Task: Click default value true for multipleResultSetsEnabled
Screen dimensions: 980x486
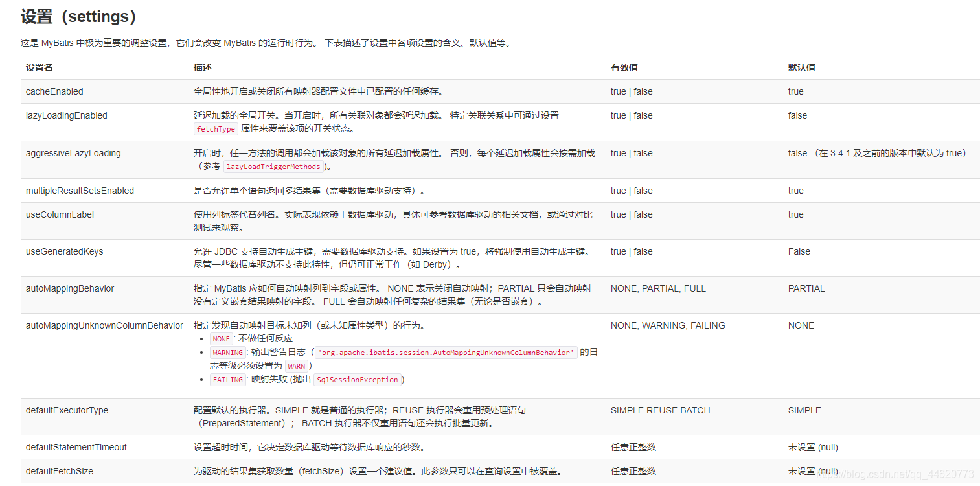Action: click(x=796, y=191)
